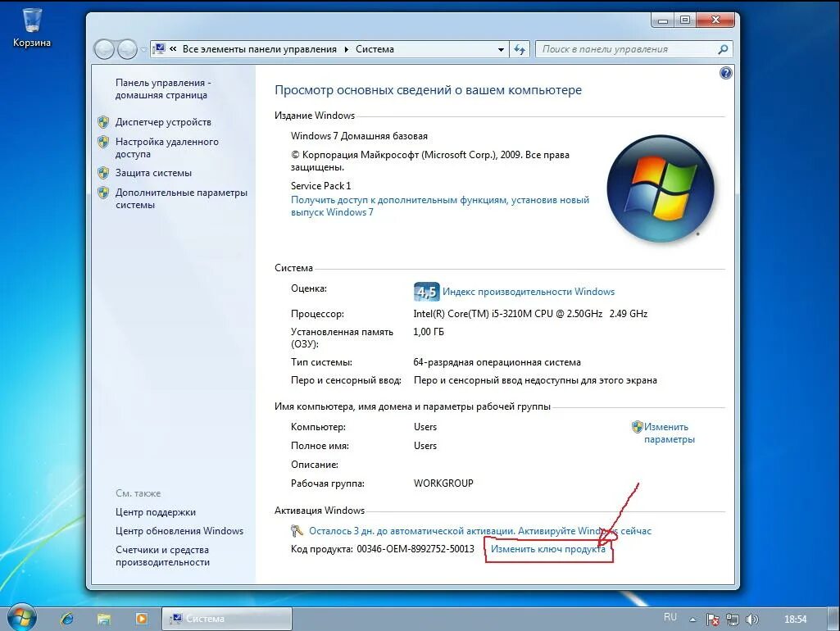This screenshot has height=631, width=840.
Task: Launch Windows Media Player from taskbar
Action: (x=142, y=619)
